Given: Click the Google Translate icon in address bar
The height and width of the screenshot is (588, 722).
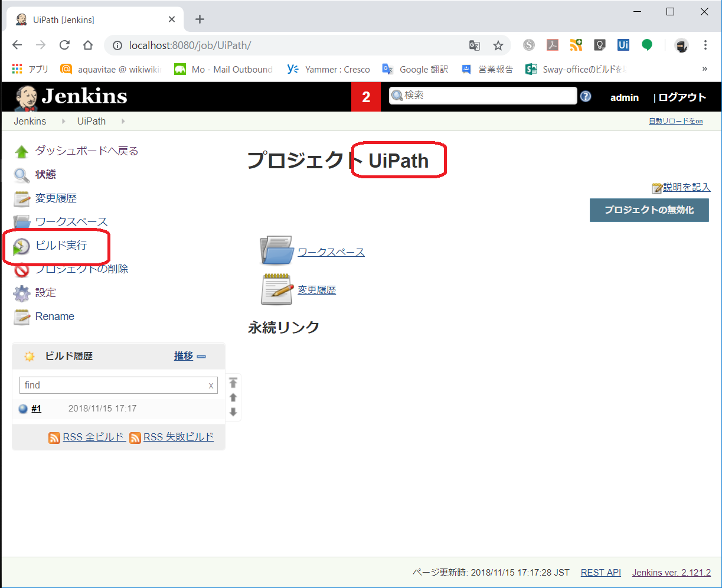Looking at the screenshot, I should 474,45.
